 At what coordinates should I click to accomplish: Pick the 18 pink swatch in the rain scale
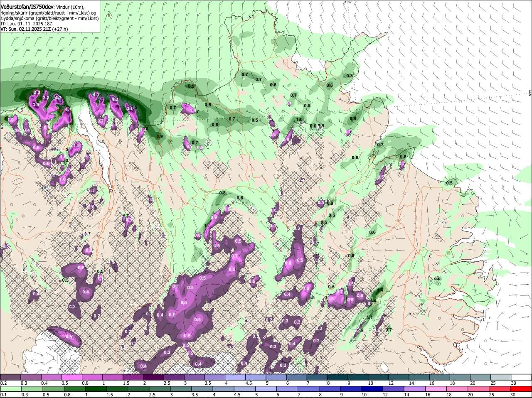[x=458, y=389]
